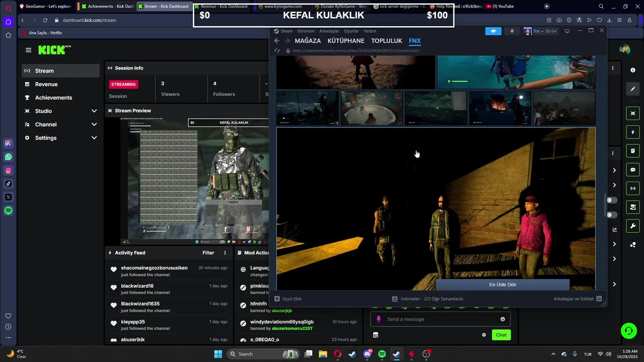Click Oyun Ekle in Steam
The width and height of the screenshot is (644, 362).
coord(288,299)
